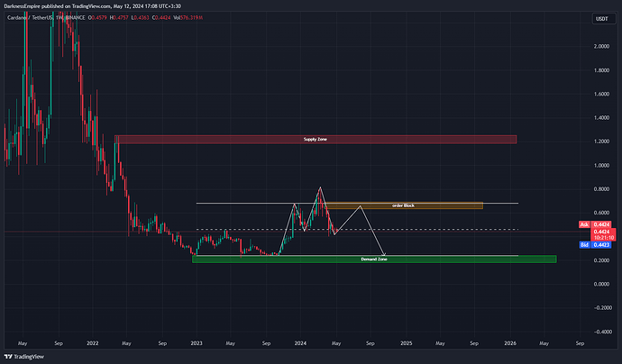
Task: Click the 2023 time axis label
Action: pyautogui.click(x=197, y=343)
